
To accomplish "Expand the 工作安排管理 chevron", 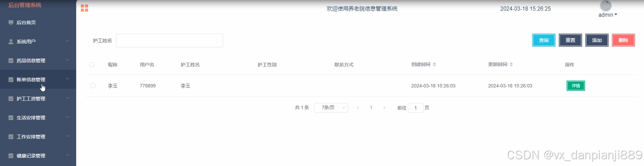I will pos(67,136).
